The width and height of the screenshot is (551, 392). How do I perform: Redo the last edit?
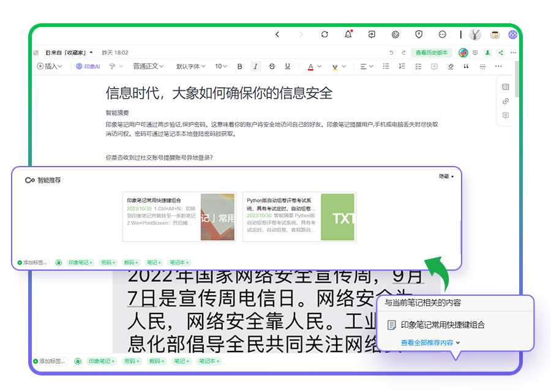click(x=403, y=53)
